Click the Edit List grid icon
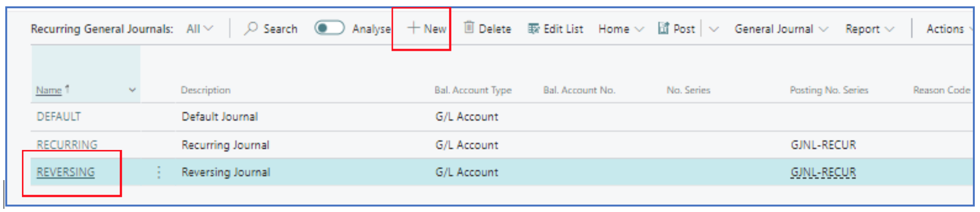 [x=533, y=29]
